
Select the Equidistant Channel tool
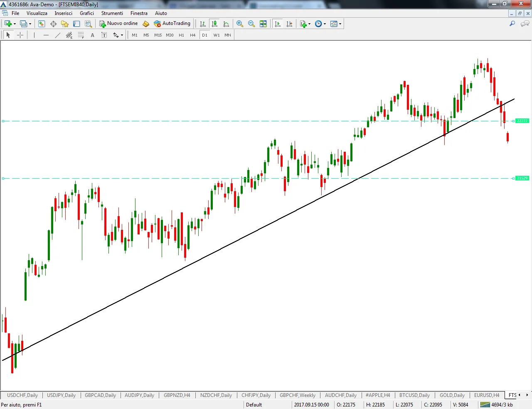(x=69, y=35)
